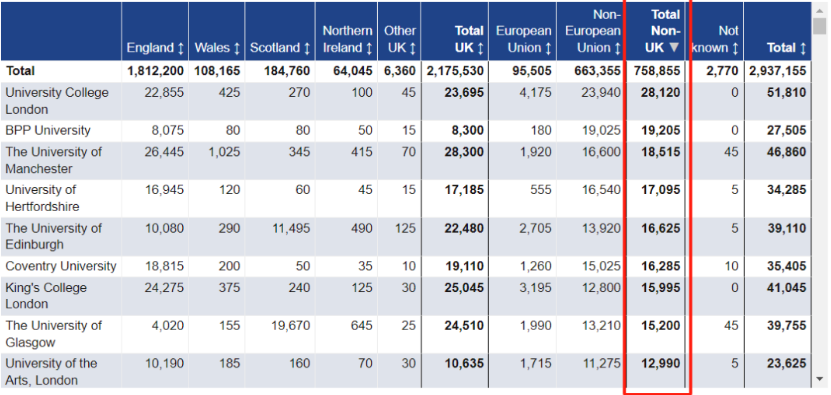Sort by Non-European Union column
831x395 pixels.
(593, 31)
